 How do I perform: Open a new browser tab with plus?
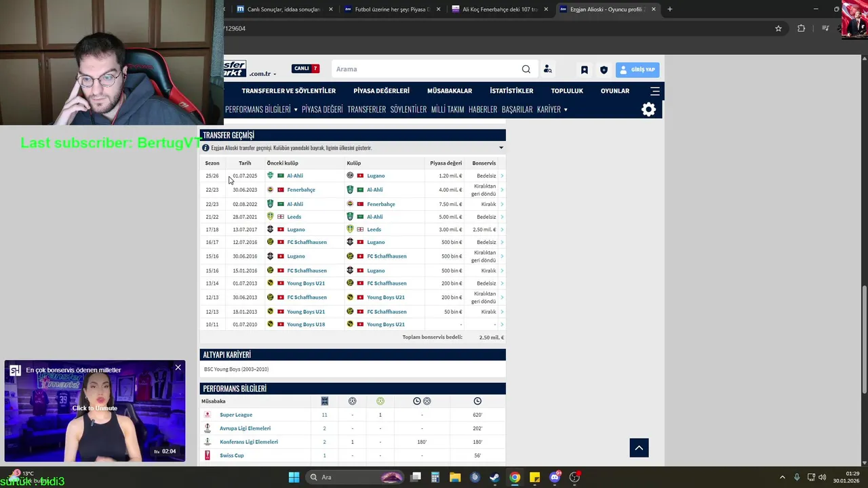tap(670, 9)
